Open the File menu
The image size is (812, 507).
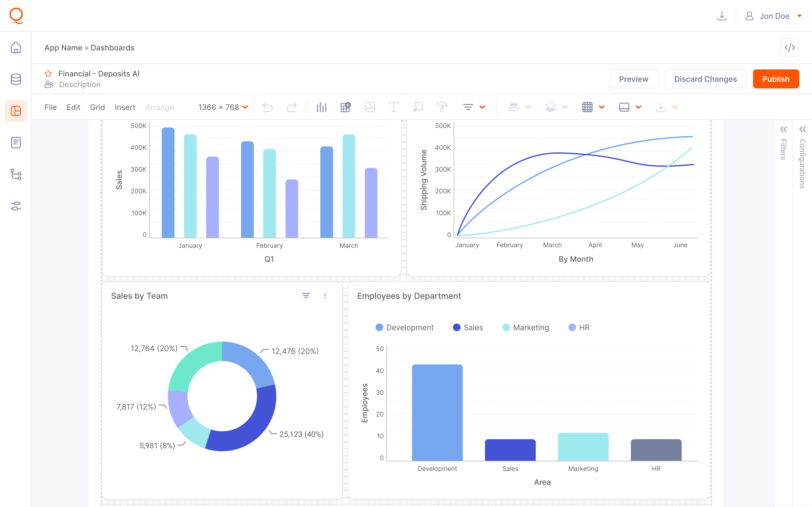point(50,107)
